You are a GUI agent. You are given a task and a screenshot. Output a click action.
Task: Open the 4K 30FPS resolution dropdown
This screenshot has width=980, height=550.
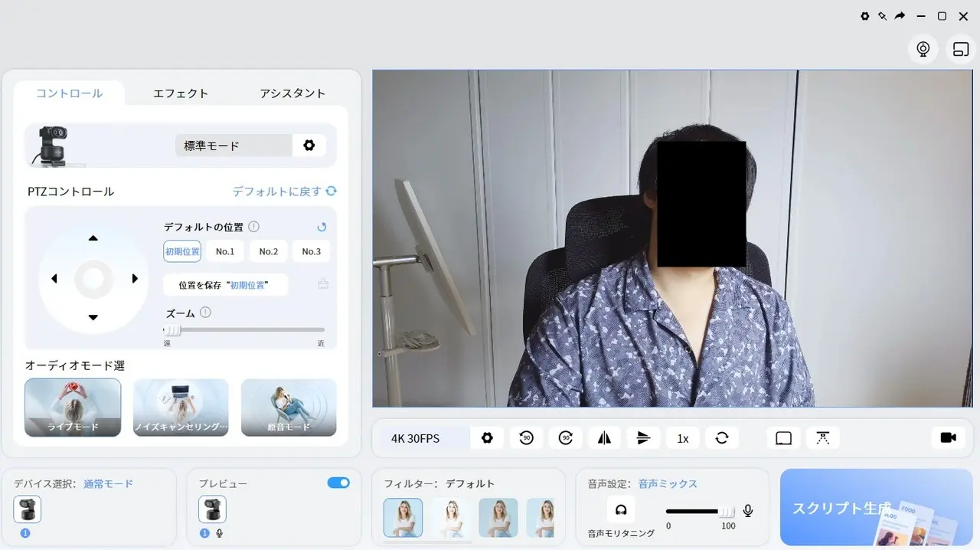coord(416,438)
